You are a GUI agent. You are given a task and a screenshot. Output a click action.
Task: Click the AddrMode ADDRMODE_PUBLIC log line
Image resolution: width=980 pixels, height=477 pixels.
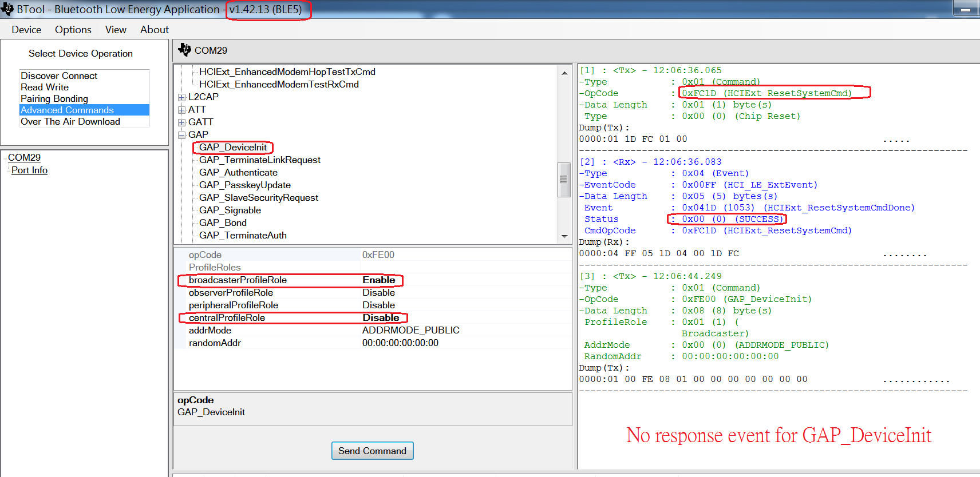click(x=706, y=345)
